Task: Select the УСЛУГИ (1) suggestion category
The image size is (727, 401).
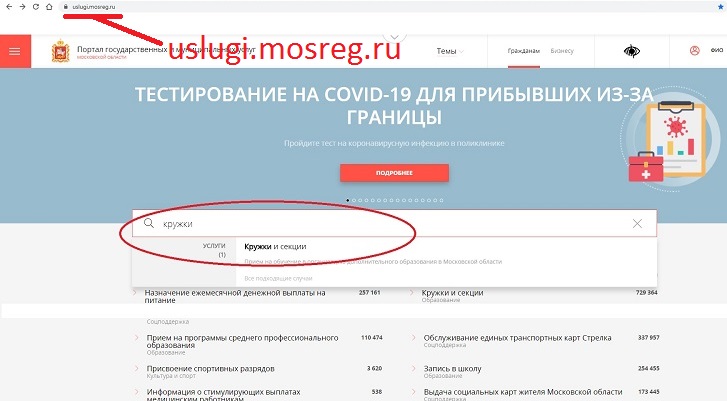Action: pyautogui.click(x=214, y=250)
